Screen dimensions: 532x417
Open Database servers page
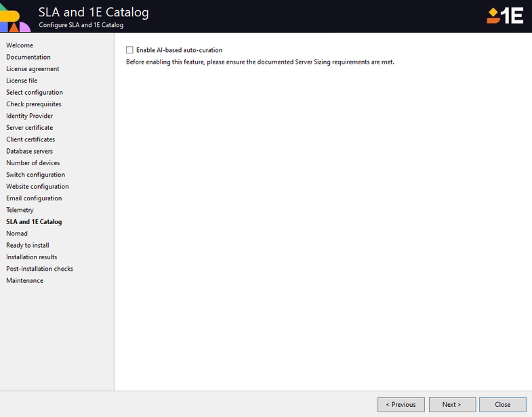point(29,151)
